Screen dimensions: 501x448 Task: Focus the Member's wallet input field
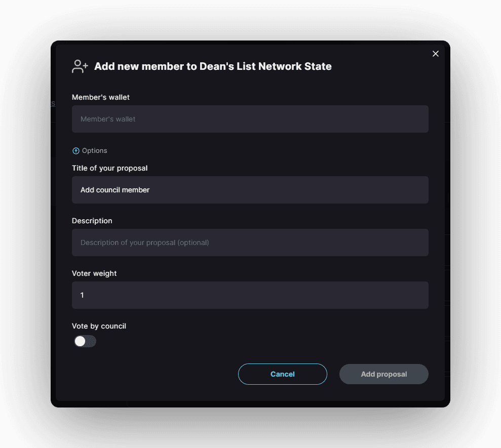[x=250, y=119]
